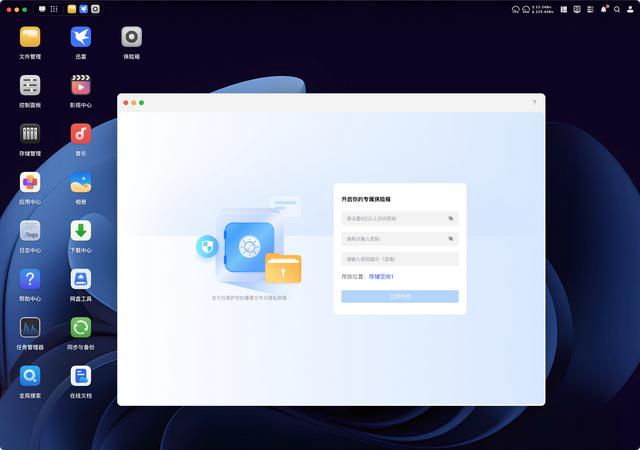The width and height of the screenshot is (640, 450).
Task: Launch 任务管理器 from the desktop
Action: [x=30, y=327]
